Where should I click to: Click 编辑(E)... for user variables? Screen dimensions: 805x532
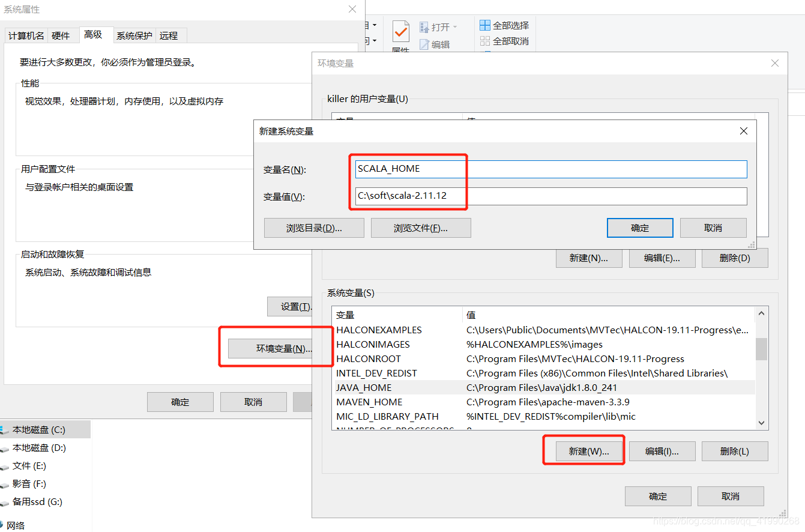[662, 258]
